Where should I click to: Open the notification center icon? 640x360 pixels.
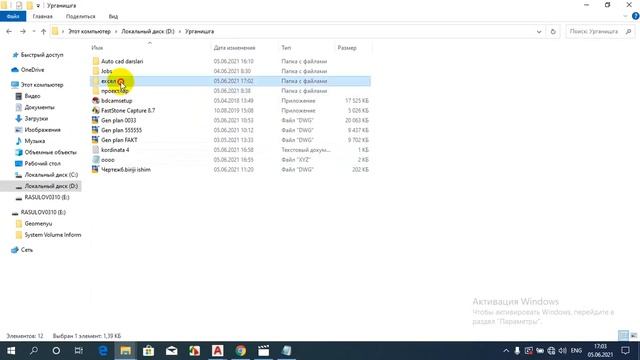coord(626,351)
